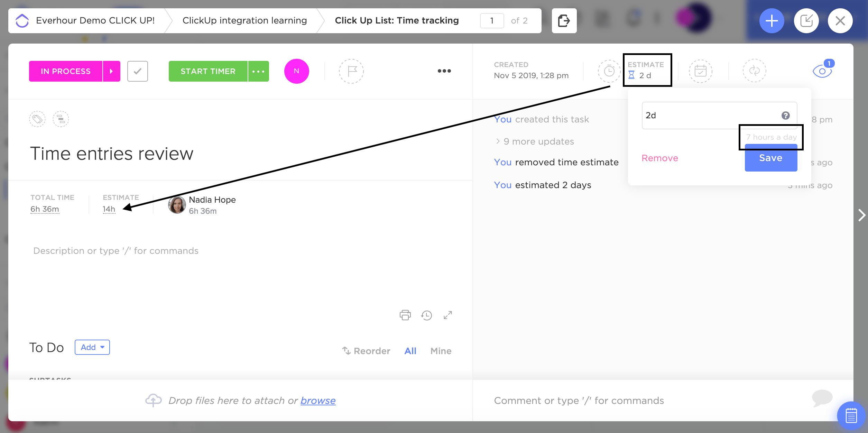The width and height of the screenshot is (868, 433).
Task: Remove the time estimate
Action: coord(659,158)
